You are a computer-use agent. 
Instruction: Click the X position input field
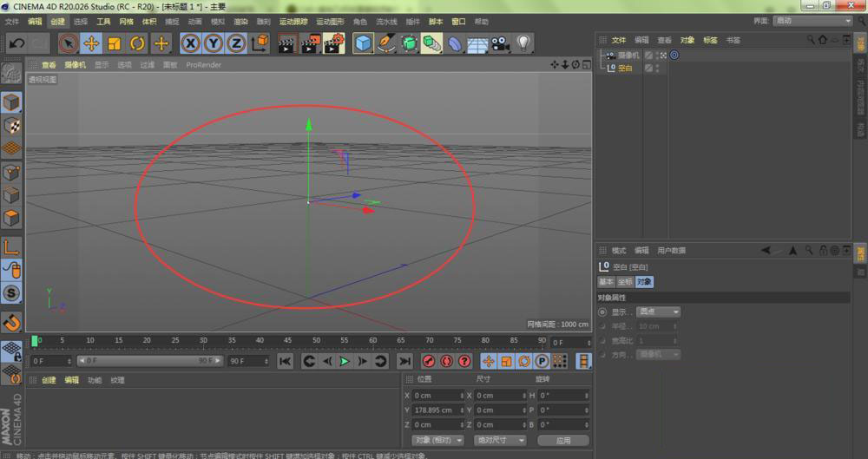(x=438, y=396)
